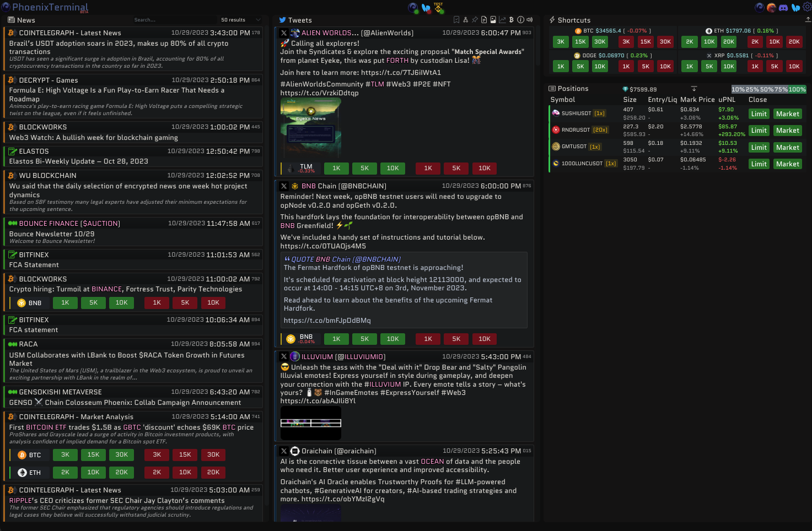Click the Bitcoin icon in Tweets header
The height and width of the screenshot is (531, 812).
(x=511, y=20)
